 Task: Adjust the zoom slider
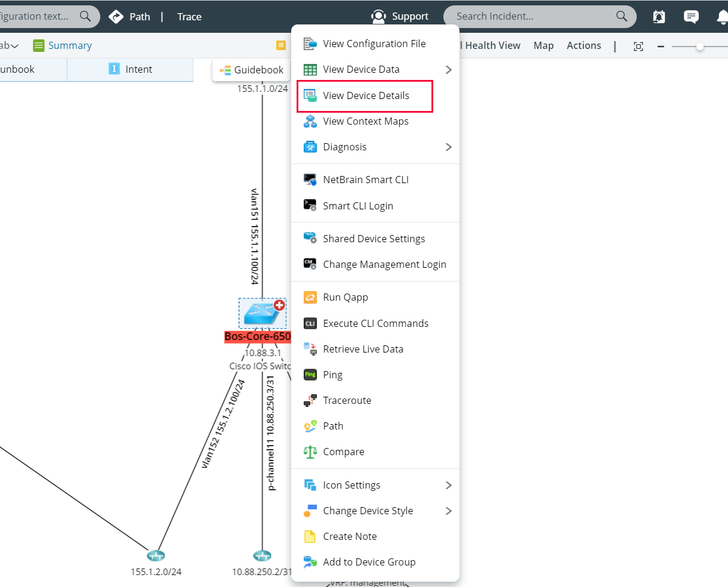(699, 45)
